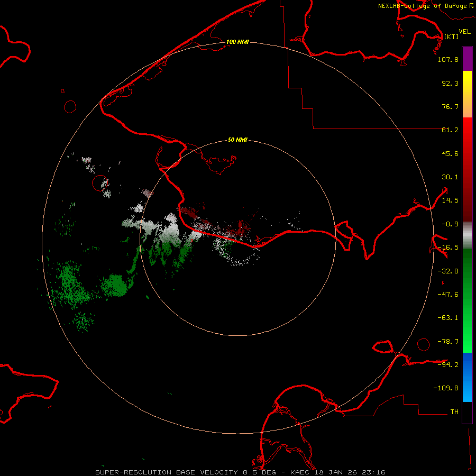Select the -109.8 scale value
This screenshot has height=476, width=476.
point(446,388)
